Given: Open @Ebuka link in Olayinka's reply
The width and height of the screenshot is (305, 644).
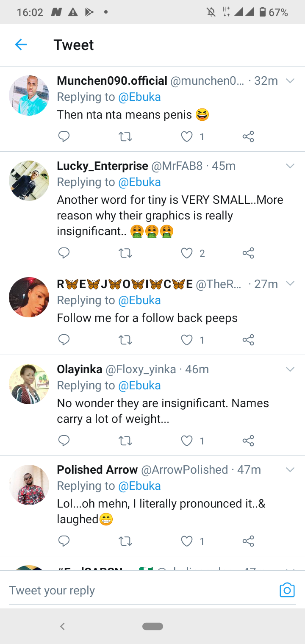Looking at the screenshot, I should (139, 386).
